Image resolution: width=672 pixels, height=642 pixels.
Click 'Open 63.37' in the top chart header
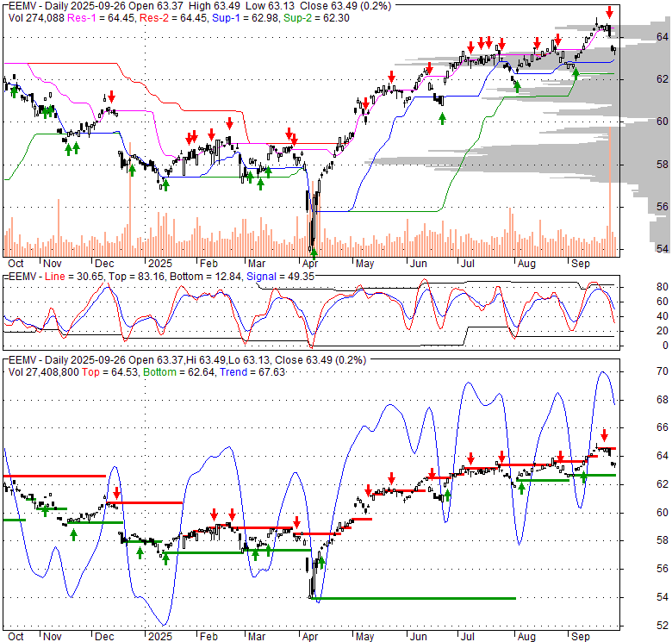pos(158,6)
